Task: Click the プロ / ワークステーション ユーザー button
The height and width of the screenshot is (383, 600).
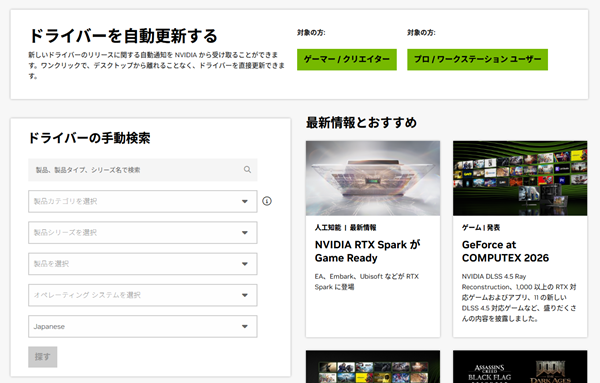Action: (477, 59)
